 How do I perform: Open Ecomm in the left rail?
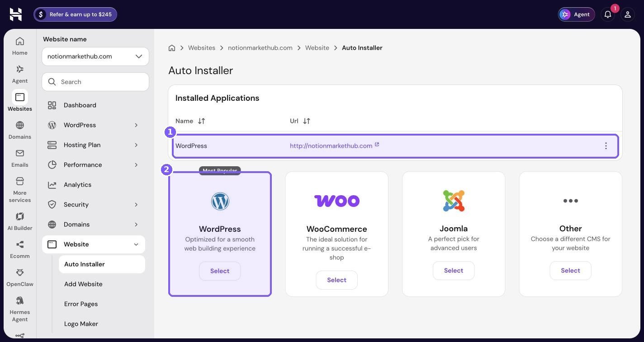(20, 249)
